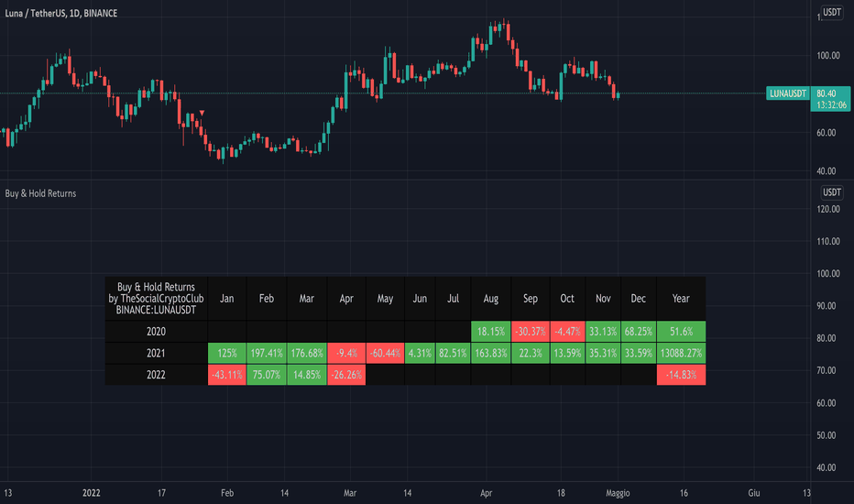Select the Sep column header
The height and width of the screenshot is (504, 854).
531,299
